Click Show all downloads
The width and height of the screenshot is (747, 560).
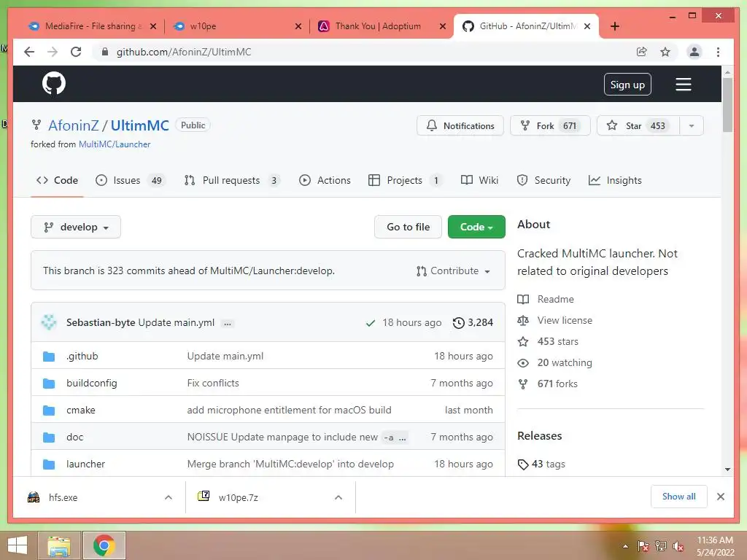[x=678, y=497]
